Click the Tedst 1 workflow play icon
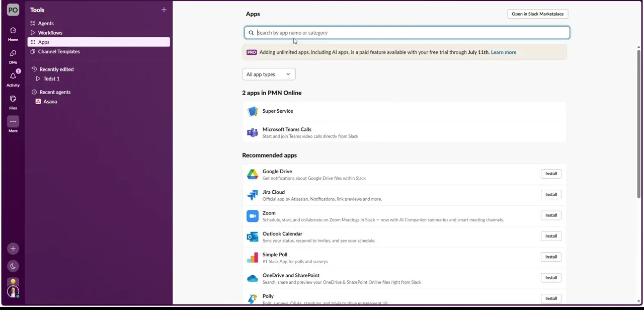This screenshot has height=310, width=644. click(x=38, y=79)
